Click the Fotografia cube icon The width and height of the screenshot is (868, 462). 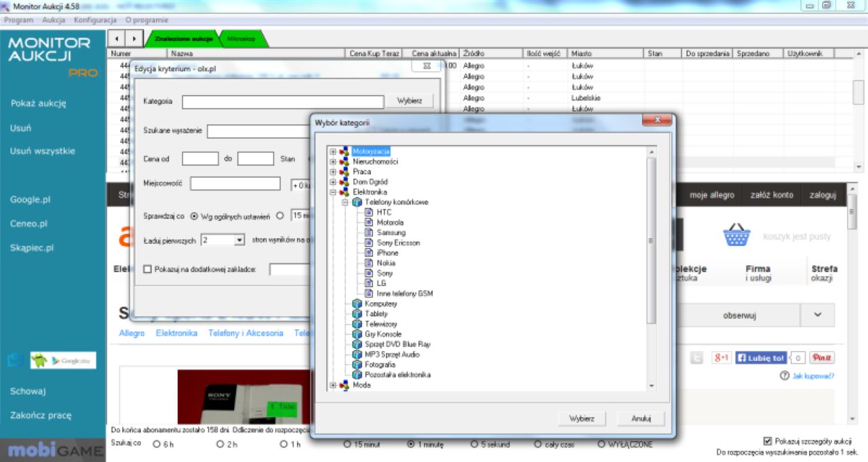[357, 365]
